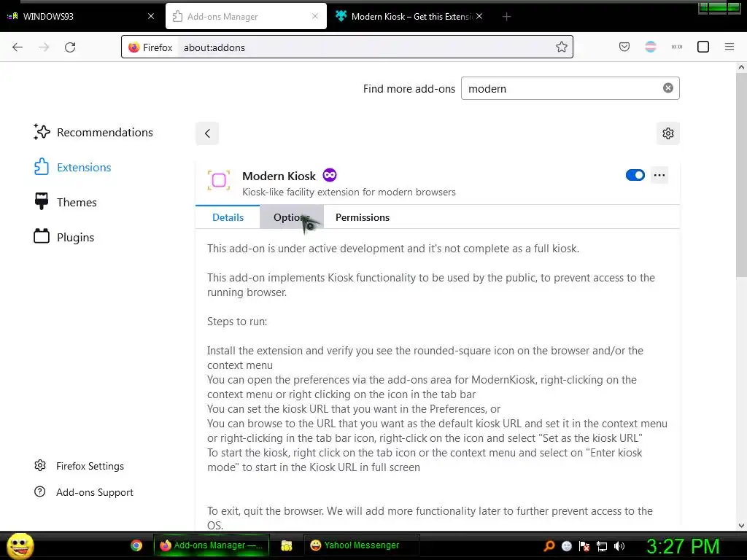Select Extensions in the sidebar

click(72, 167)
